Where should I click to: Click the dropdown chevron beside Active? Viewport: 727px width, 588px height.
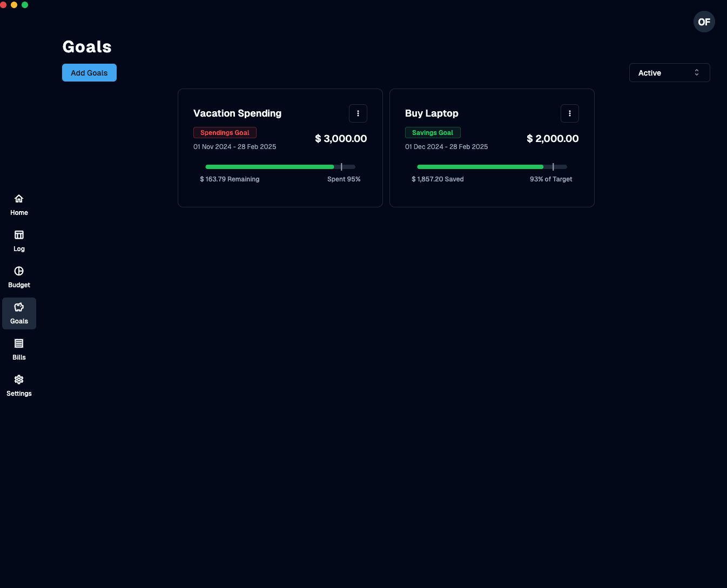(696, 72)
